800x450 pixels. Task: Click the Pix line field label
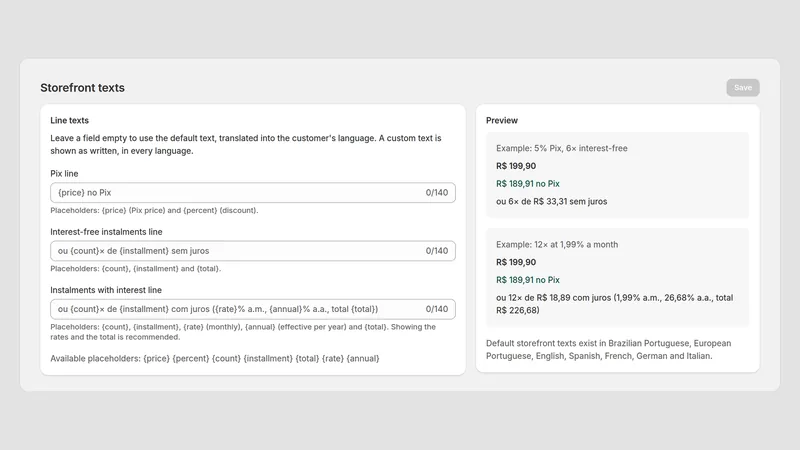coord(64,173)
